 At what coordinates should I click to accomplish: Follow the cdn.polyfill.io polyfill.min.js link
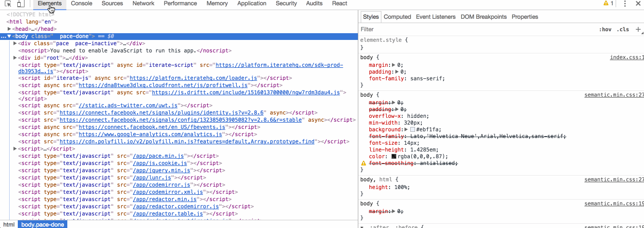[187, 141]
